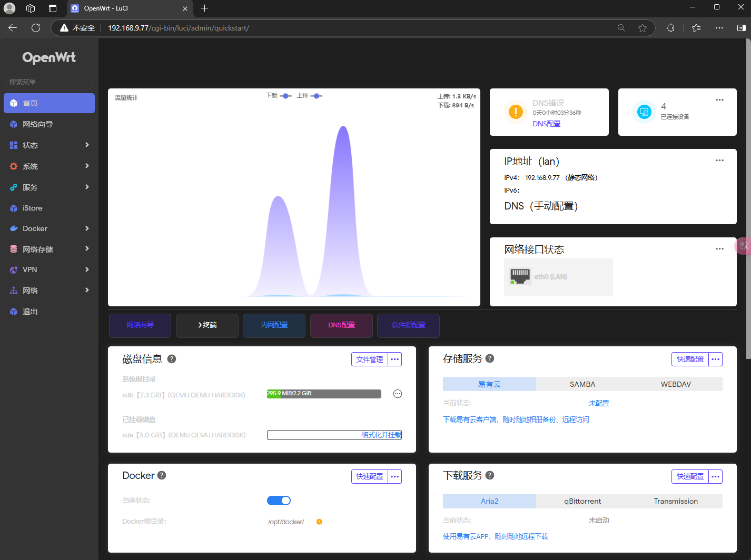Click the eth0 LAN port icon
751x560 pixels.
(x=520, y=276)
